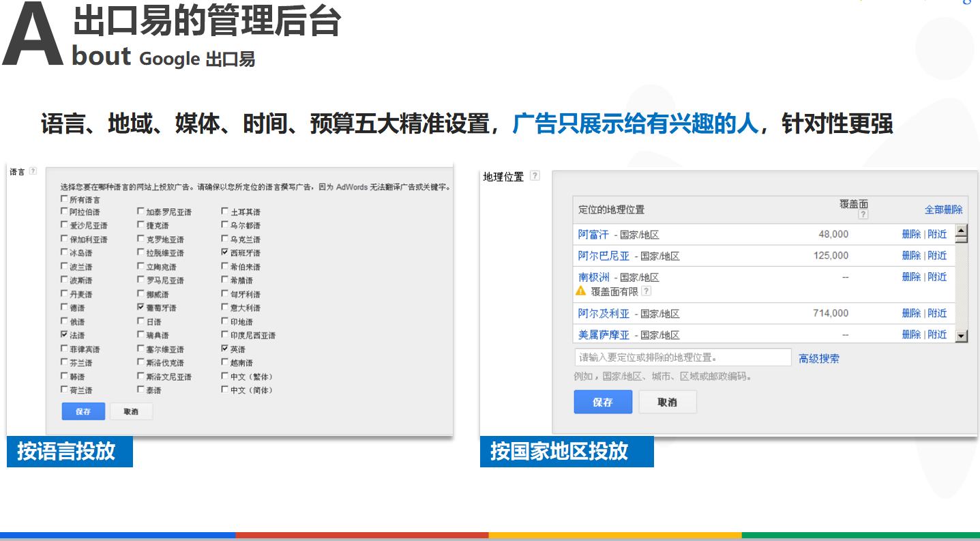Viewport: 980px width, 541px height.
Task: Click the help icon under 覆盖面 header
Action: [x=863, y=214]
